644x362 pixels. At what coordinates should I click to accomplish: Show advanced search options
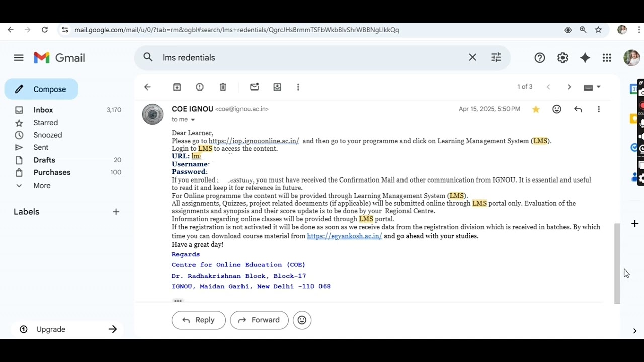click(x=496, y=57)
